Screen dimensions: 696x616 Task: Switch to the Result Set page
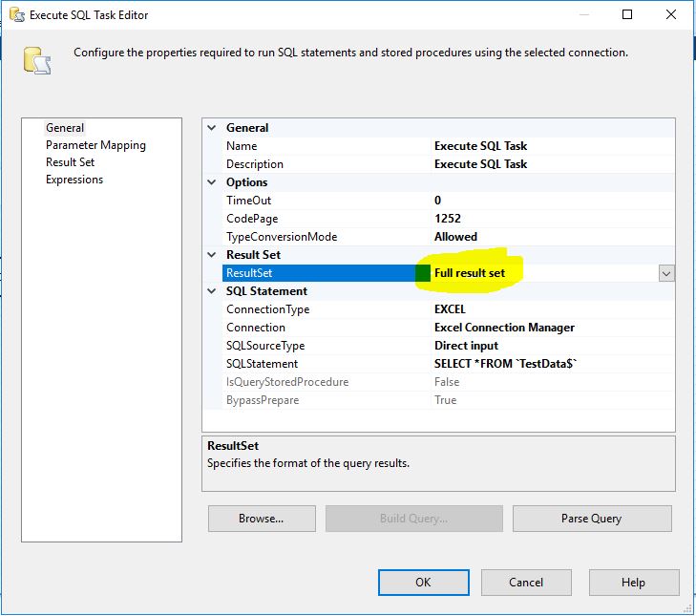tap(70, 162)
